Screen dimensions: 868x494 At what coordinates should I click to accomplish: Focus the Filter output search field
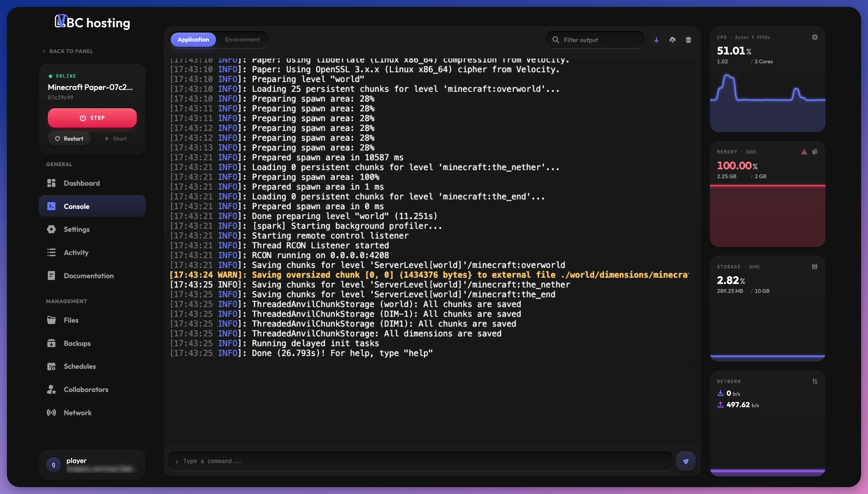(595, 40)
